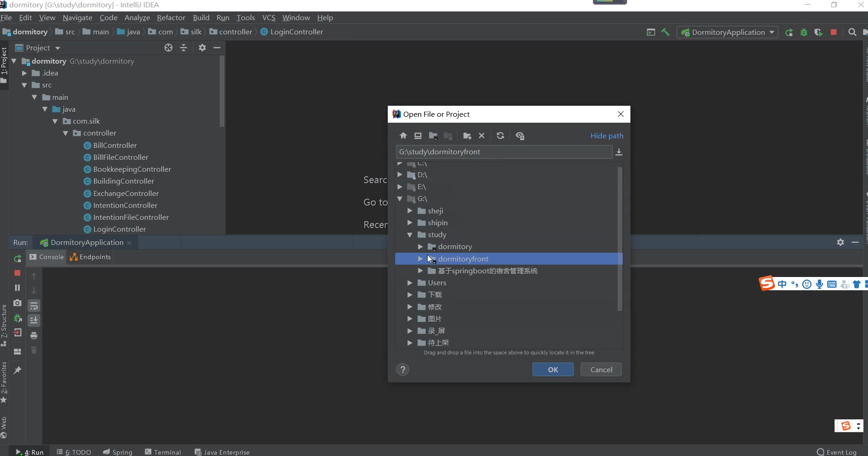Click OK in Open File dialog
Viewport: 868px width, 456px height.
(x=553, y=369)
